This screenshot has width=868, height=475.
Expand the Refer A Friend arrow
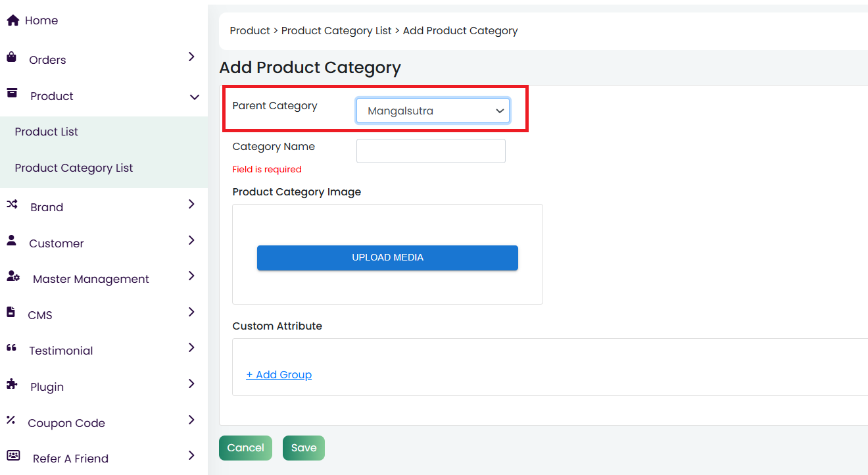(x=191, y=456)
